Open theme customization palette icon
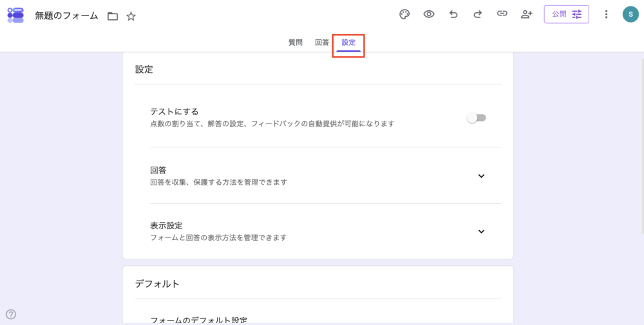This screenshot has height=325, width=644. click(x=404, y=14)
